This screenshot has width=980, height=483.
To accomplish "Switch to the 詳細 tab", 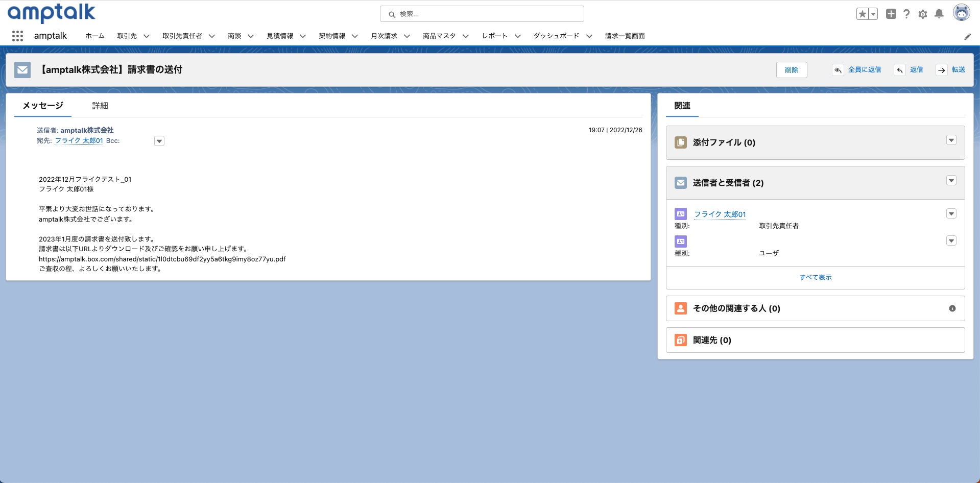I will click(100, 106).
